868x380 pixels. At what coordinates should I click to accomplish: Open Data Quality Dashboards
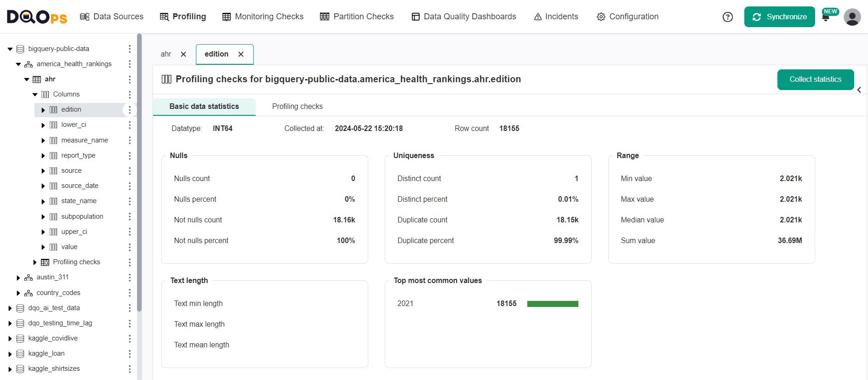(464, 17)
